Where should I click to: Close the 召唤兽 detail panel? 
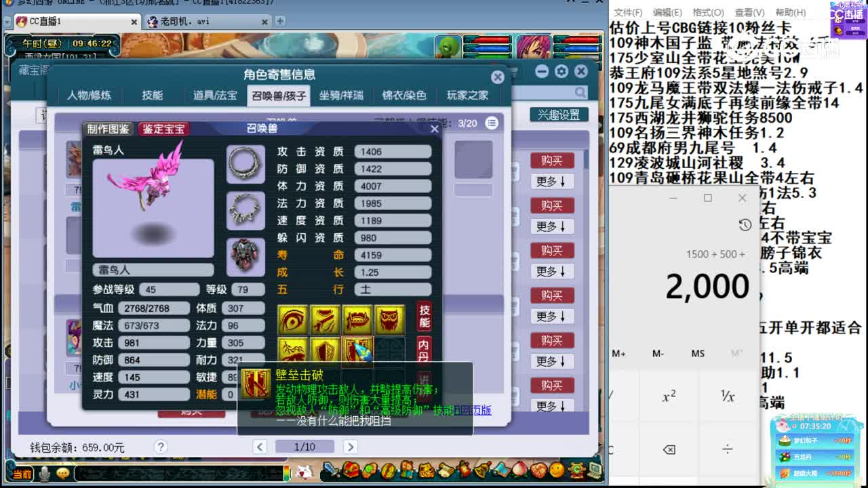434,129
